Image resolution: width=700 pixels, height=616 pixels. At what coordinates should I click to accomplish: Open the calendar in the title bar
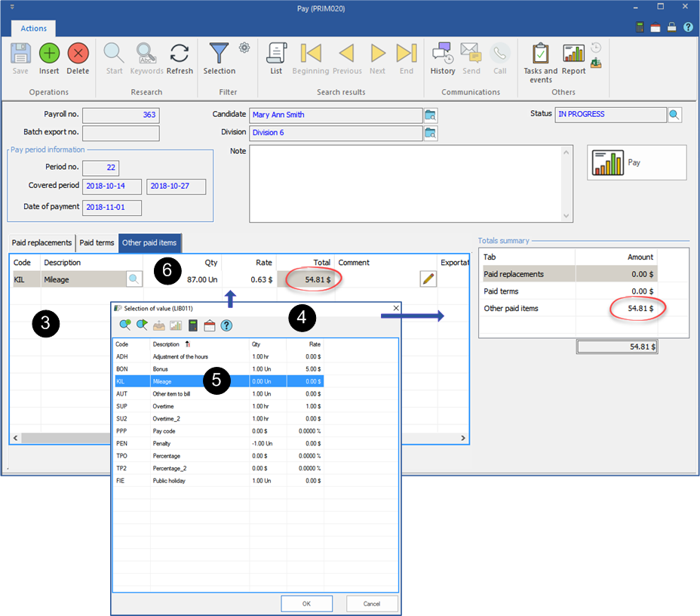(x=655, y=27)
